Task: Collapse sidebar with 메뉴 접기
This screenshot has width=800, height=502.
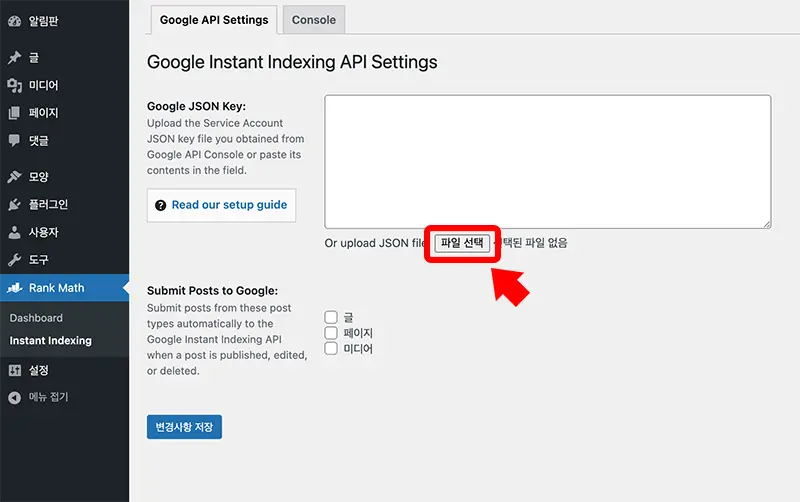Action: click(64, 397)
